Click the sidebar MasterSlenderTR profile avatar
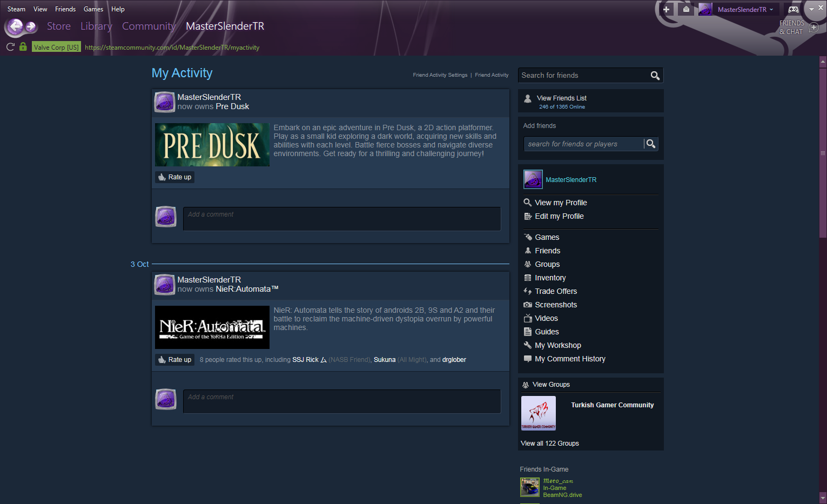 pos(533,179)
